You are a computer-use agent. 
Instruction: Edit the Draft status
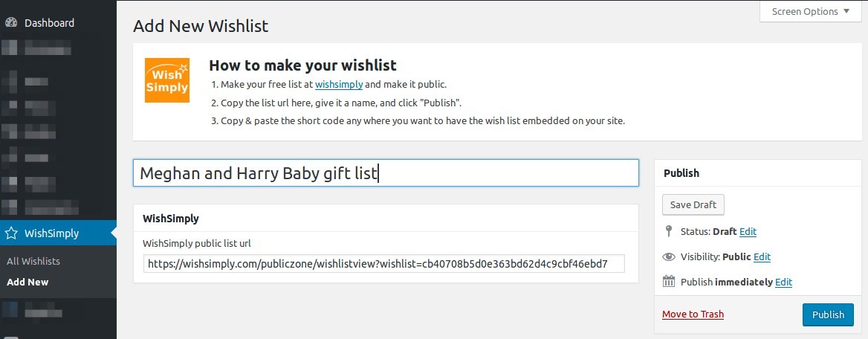click(x=748, y=231)
